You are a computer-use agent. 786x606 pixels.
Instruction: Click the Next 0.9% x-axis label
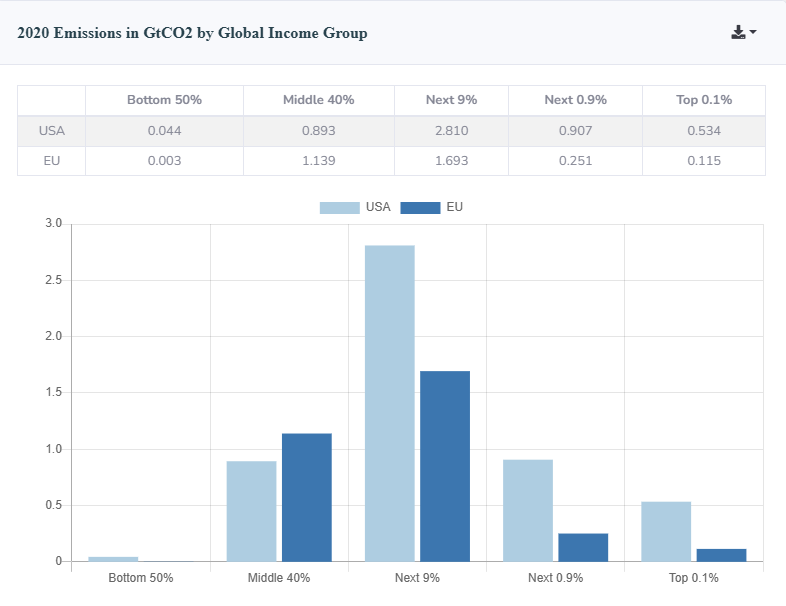tap(555, 578)
